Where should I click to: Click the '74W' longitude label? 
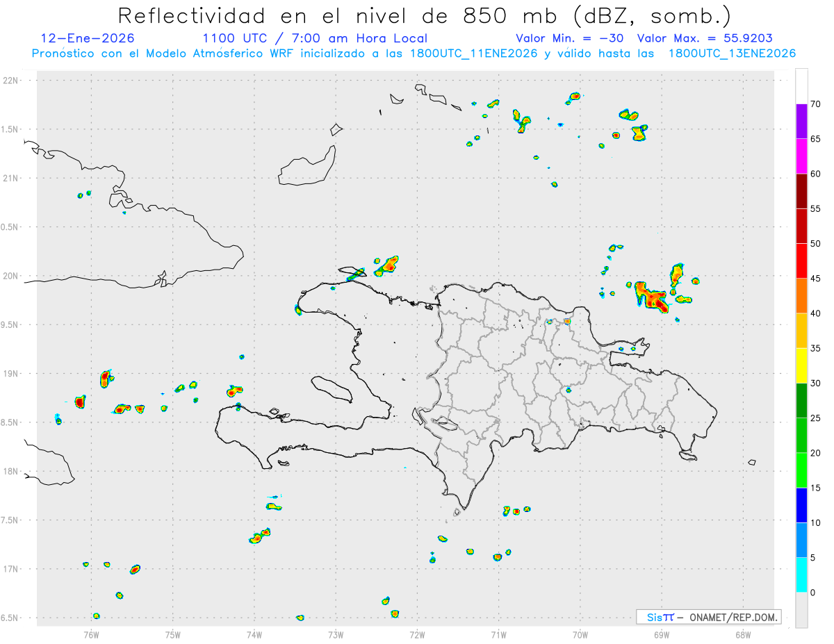tap(254, 634)
